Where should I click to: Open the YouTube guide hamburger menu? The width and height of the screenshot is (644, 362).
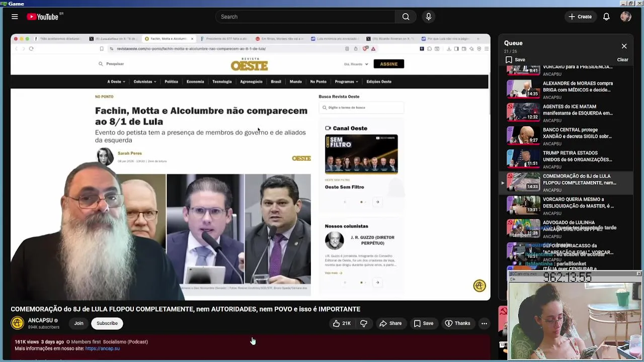15,17
